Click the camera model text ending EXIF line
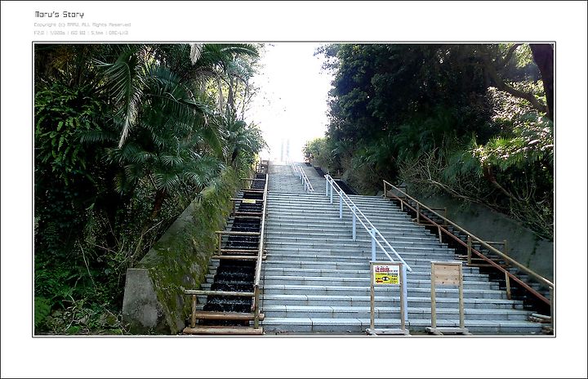The width and height of the screenshot is (588, 379). (x=119, y=33)
